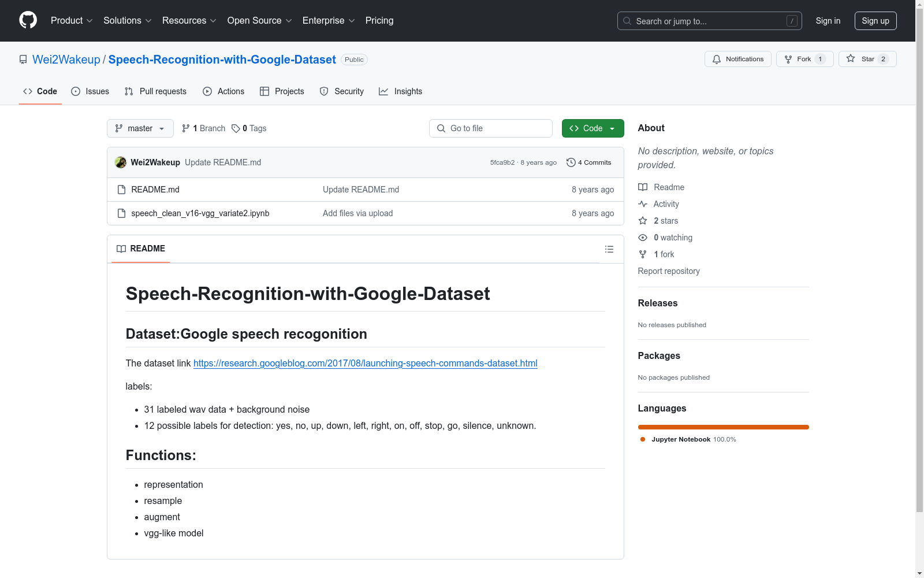Switch to the Code tab
The width and height of the screenshot is (924, 578).
pos(40,91)
